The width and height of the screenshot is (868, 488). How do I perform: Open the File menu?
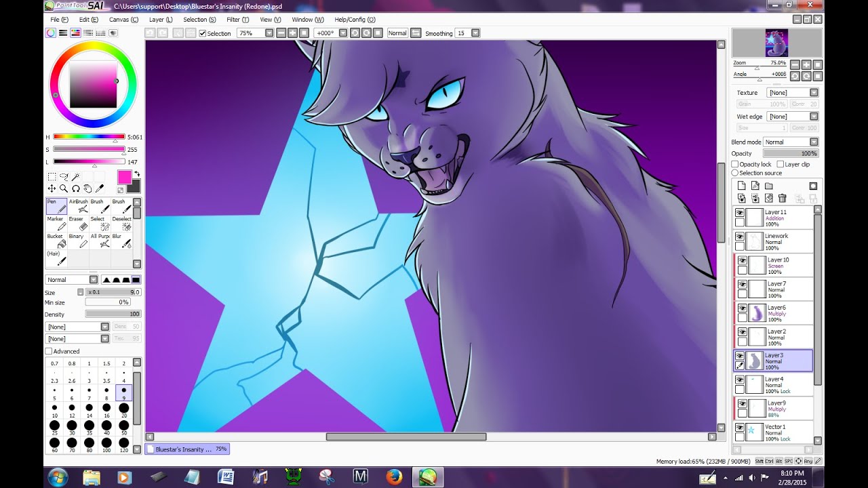59,20
